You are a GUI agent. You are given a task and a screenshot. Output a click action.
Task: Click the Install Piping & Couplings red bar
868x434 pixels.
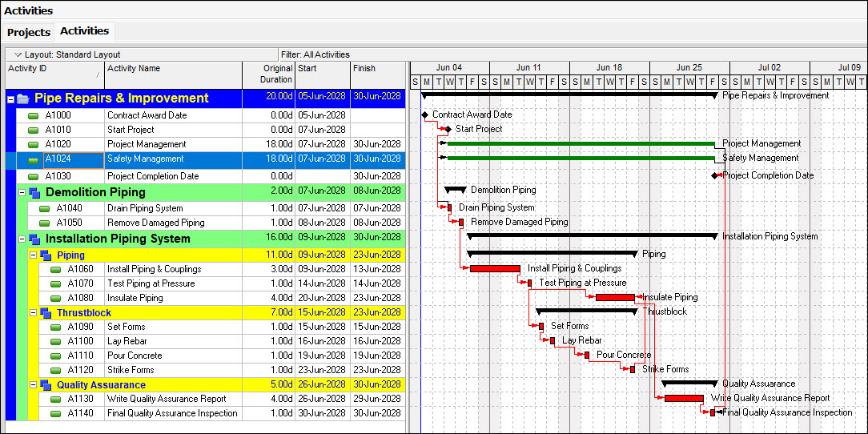495,268
